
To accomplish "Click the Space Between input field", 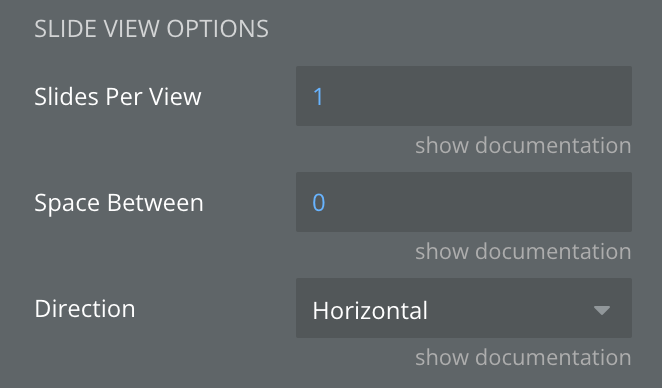I will coord(464,202).
